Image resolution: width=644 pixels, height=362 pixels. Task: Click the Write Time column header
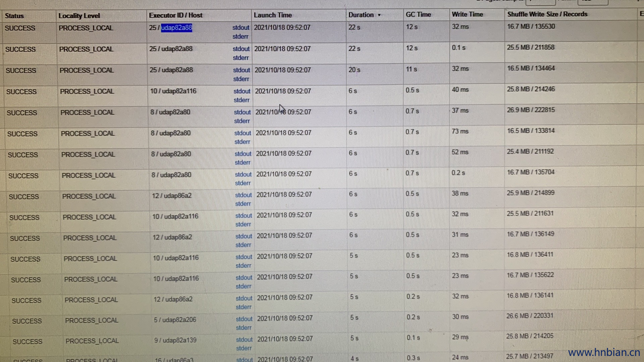[467, 14]
